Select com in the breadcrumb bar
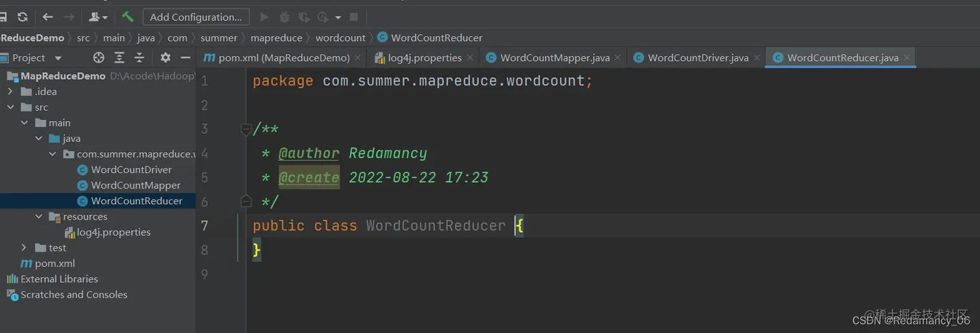This screenshot has height=333, width=980. coord(178,38)
